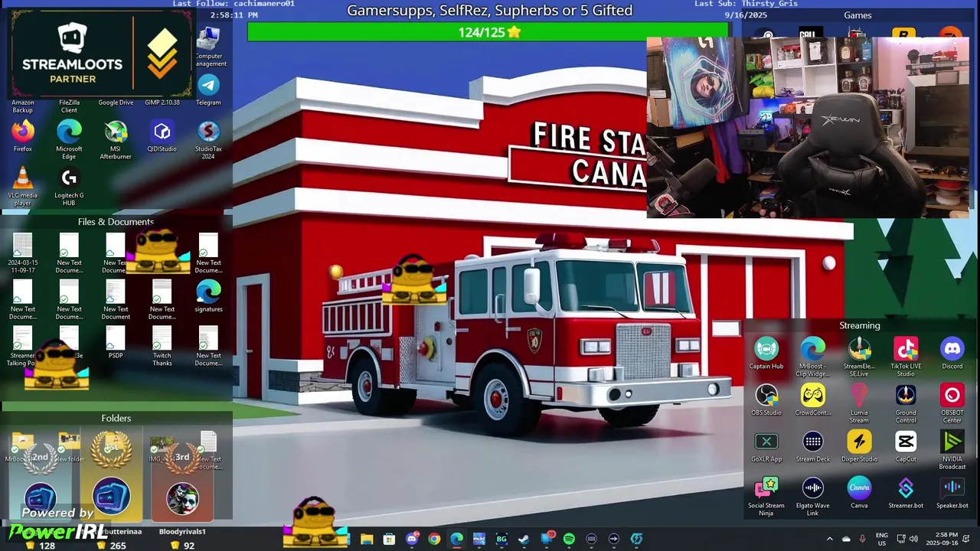Open Google Chrome from the taskbar
The width and height of the screenshot is (980, 551).
(x=434, y=539)
